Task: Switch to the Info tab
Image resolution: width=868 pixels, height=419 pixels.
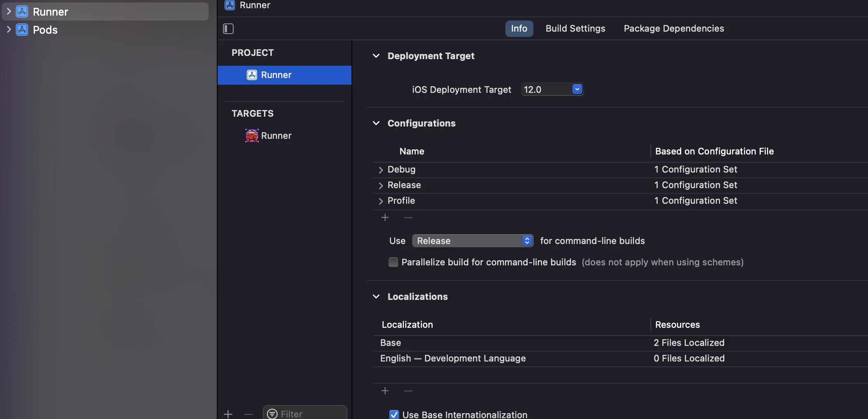Action: 519,29
